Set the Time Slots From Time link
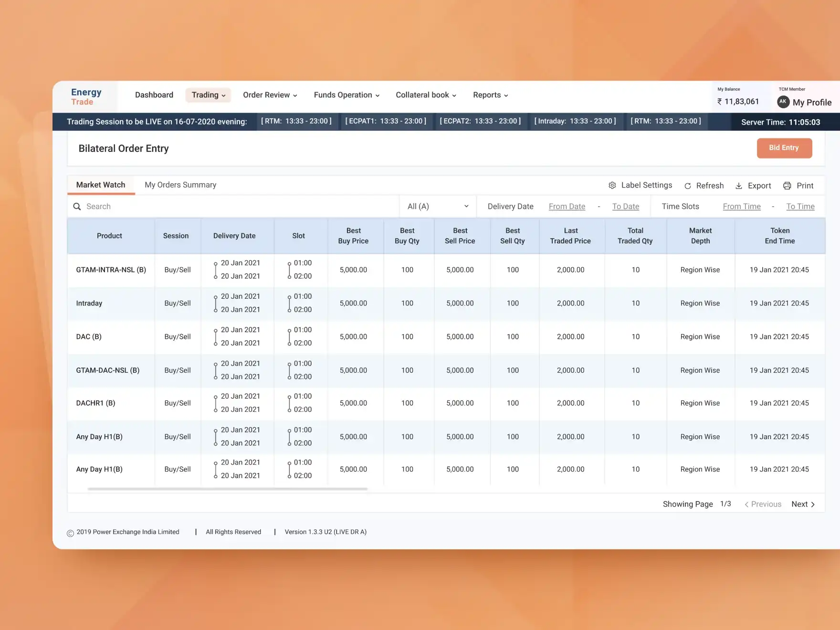The image size is (840, 630). tap(742, 207)
